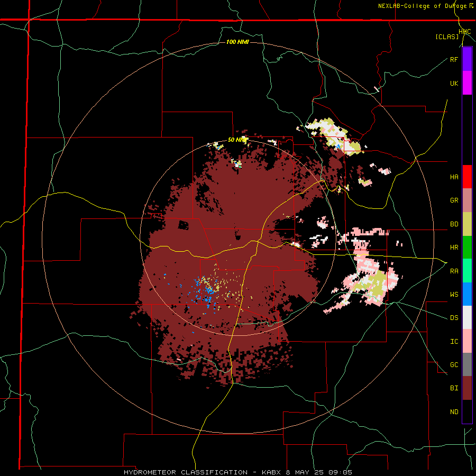Screen dimensions: 476x476
Task: Click the HHC product label
Action: (x=465, y=32)
